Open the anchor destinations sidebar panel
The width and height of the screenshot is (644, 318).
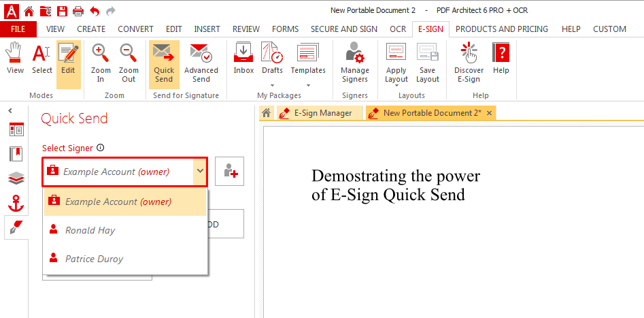(x=16, y=203)
